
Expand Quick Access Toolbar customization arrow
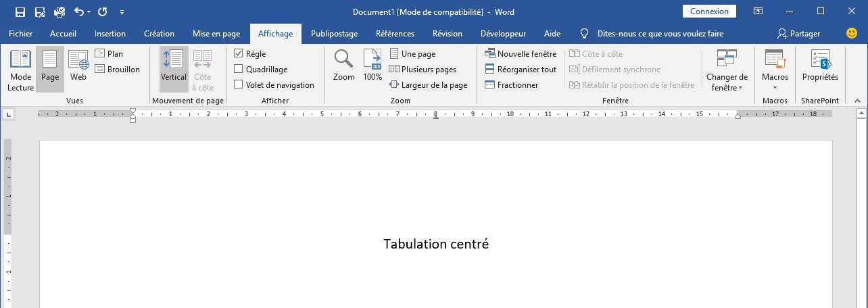coord(122,12)
